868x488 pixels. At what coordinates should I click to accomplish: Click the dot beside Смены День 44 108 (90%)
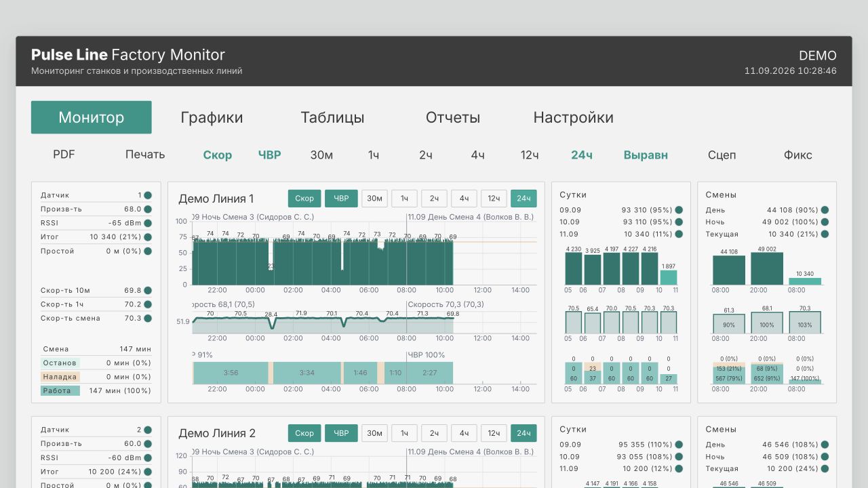[x=825, y=210]
